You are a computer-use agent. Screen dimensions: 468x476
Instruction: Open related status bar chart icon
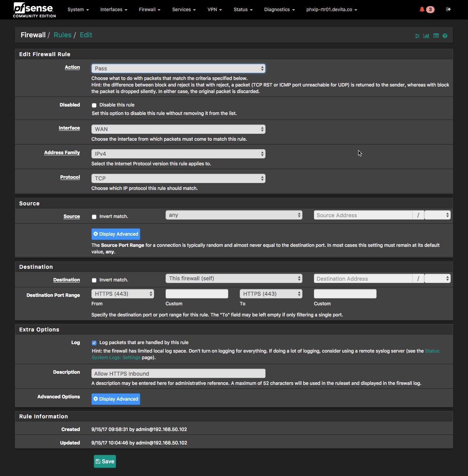[x=426, y=36]
